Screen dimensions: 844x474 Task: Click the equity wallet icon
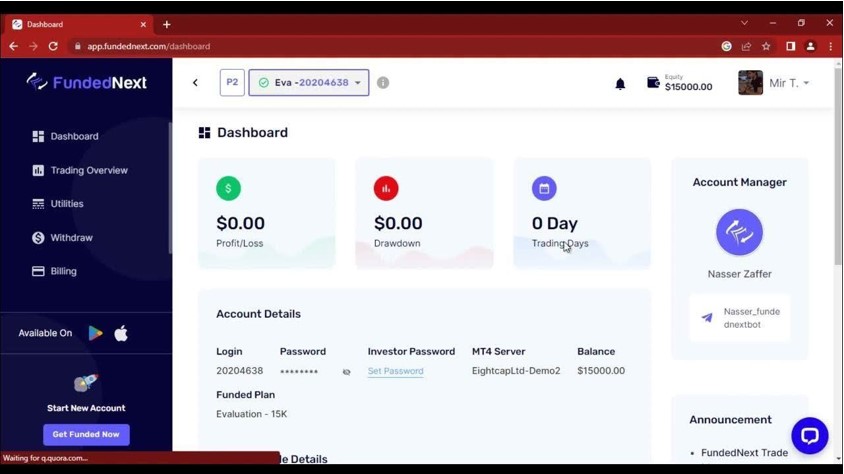(653, 83)
